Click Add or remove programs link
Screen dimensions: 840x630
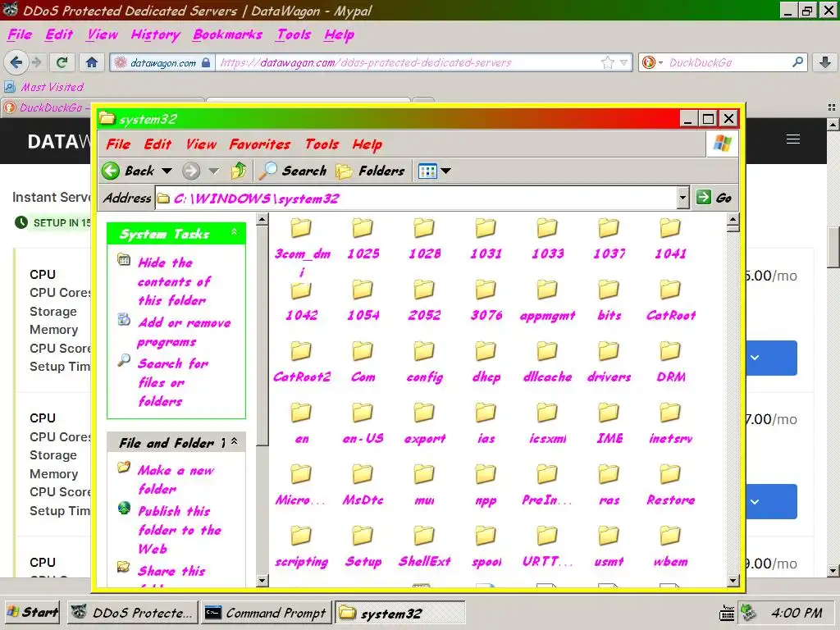[185, 332]
